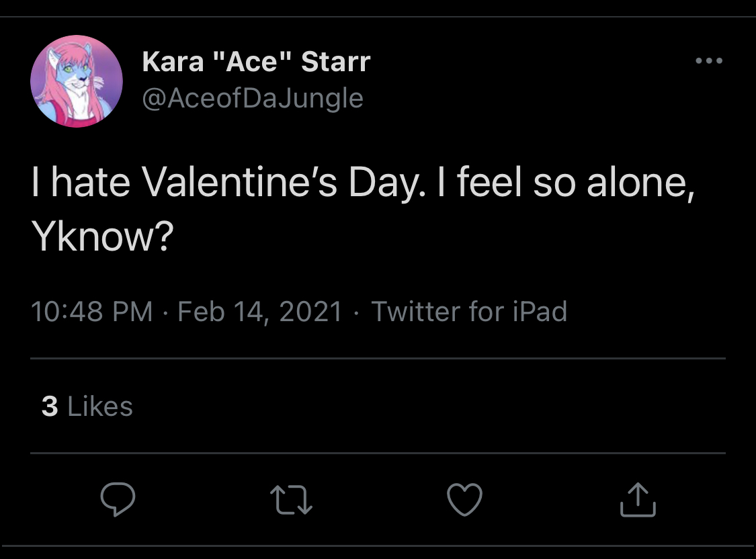Tap the quoted nickname "Ace" in the name
Viewport: 756px width, 559px height.
(x=252, y=62)
